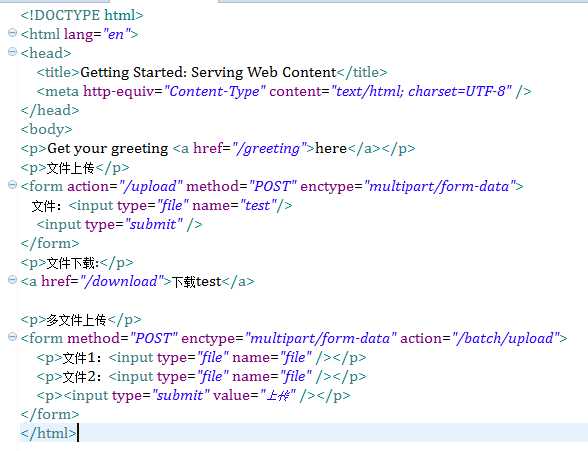Collapse the head tag fold marker

point(12,52)
